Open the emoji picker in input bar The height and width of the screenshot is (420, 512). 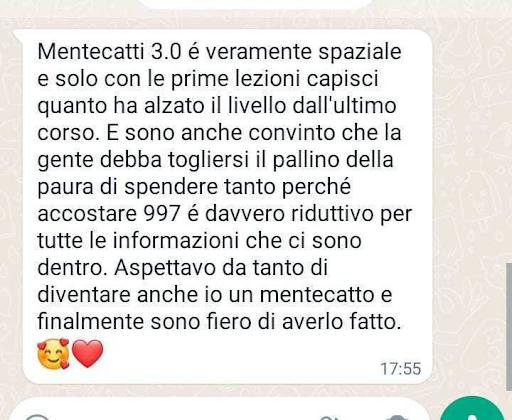(37, 417)
